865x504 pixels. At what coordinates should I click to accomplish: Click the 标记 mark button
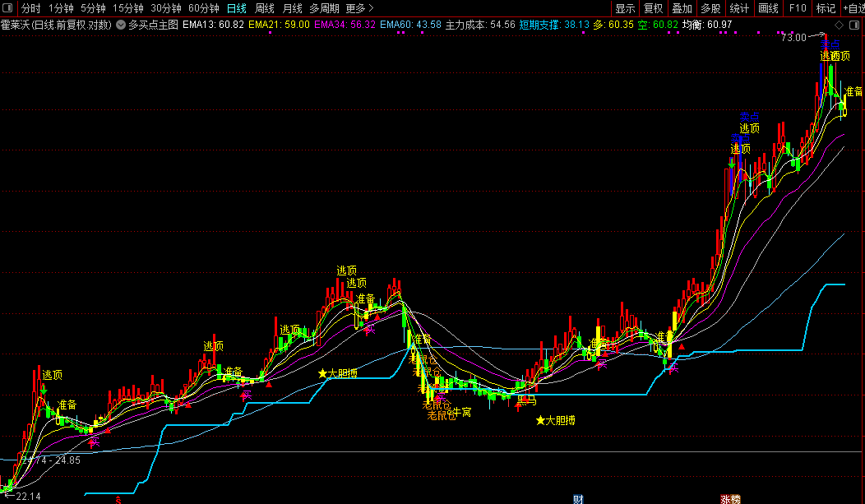pos(826,8)
